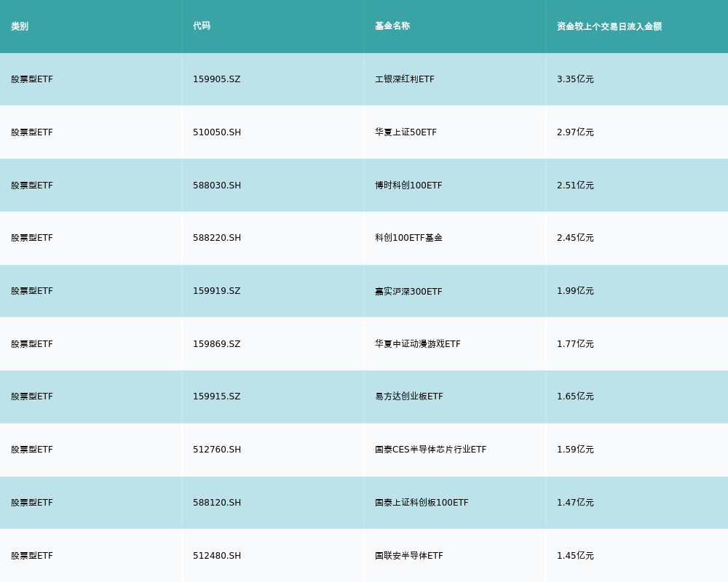Select fund name 科创100ETF基金
Screen dimensions: 728x582
pos(408,238)
